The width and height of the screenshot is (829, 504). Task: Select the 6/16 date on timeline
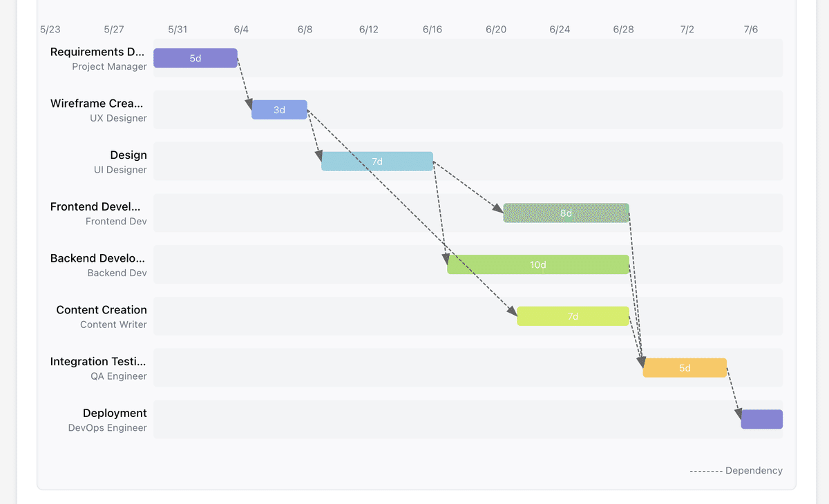(432, 29)
